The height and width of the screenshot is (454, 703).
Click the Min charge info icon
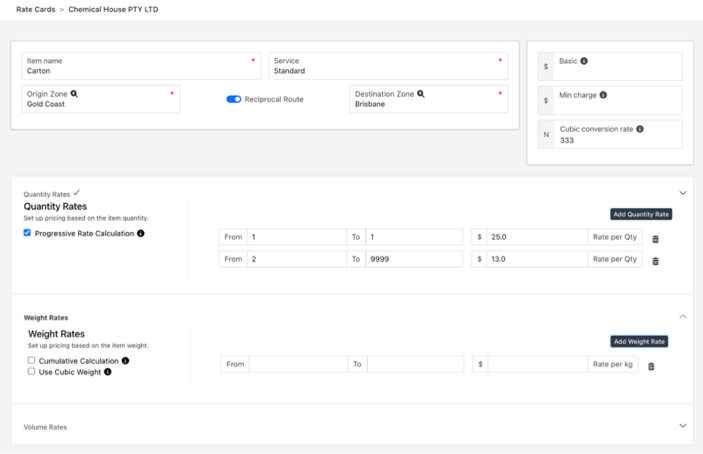pos(603,95)
